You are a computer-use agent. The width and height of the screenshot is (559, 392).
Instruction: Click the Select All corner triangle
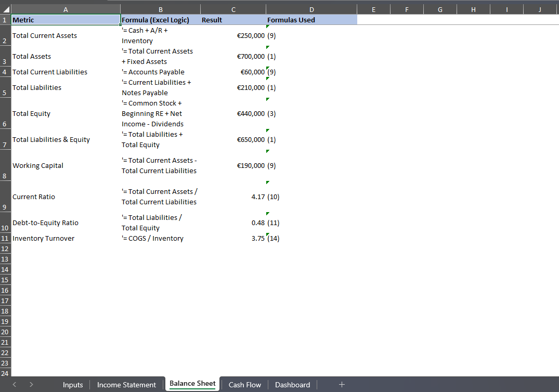pos(6,9)
